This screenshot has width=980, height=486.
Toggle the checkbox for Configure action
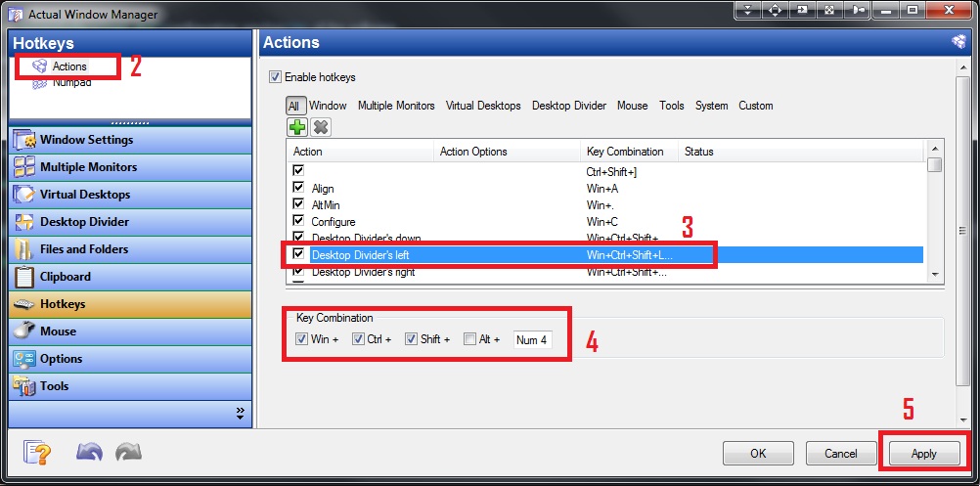click(x=298, y=221)
